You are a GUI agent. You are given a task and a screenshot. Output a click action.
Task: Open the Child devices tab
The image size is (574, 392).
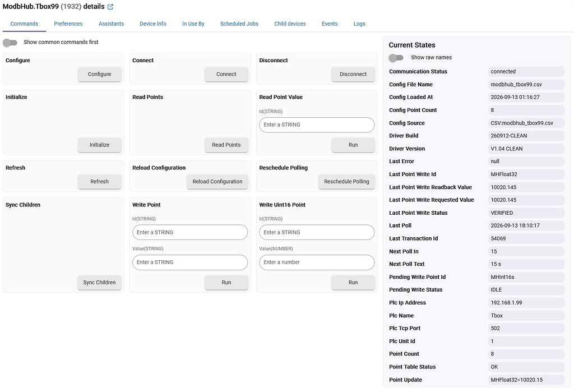click(290, 24)
